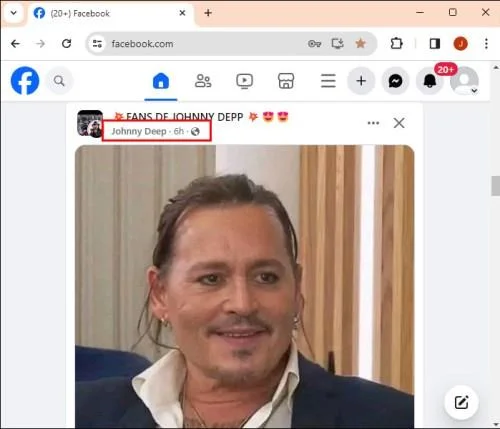The width and height of the screenshot is (500, 429).
Task: Open the tab search dropdown chevron
Action: tap(14, 13)
